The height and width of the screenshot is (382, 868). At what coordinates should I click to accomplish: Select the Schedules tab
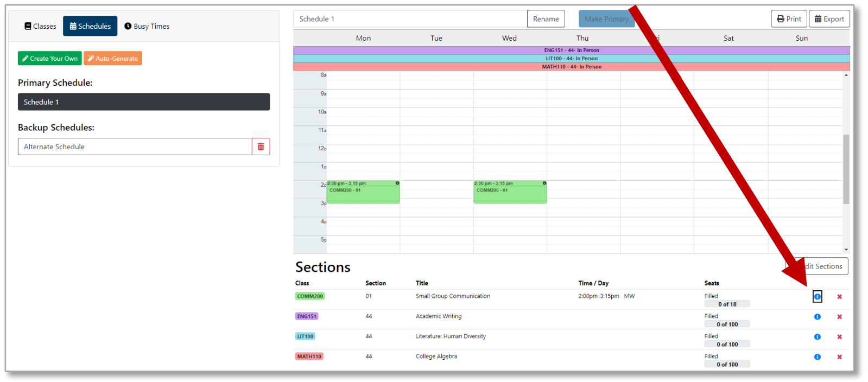pyautogui.click(x=90, y=26)
